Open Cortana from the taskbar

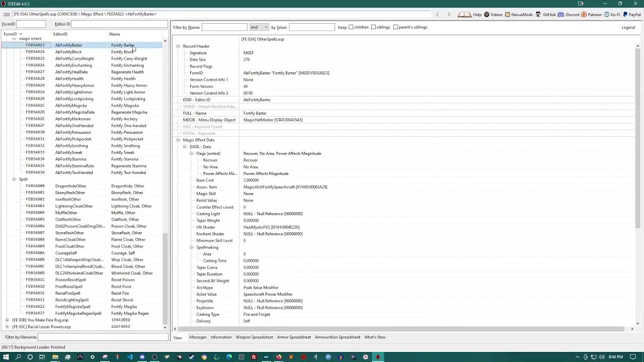(x=30, y=357)
